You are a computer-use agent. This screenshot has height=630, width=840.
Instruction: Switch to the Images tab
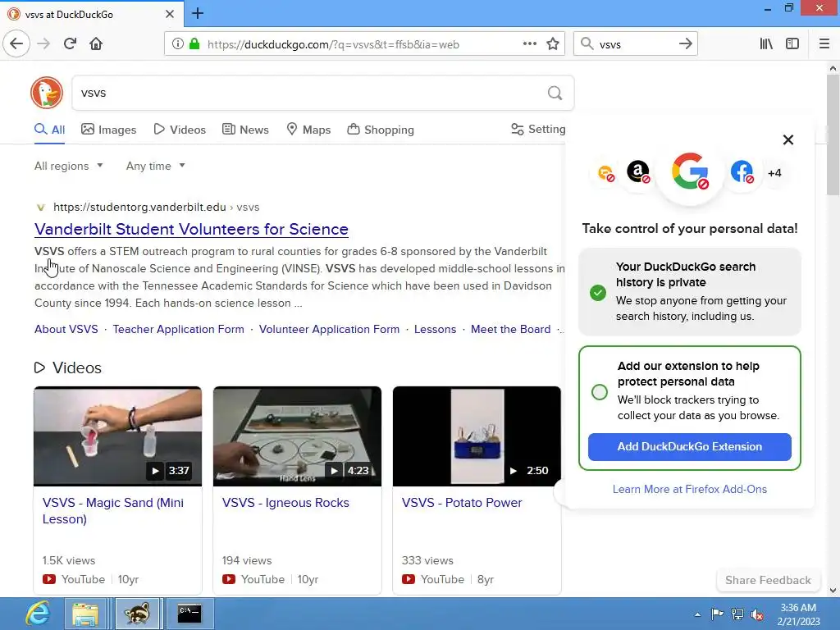click(x=109, y=130)
